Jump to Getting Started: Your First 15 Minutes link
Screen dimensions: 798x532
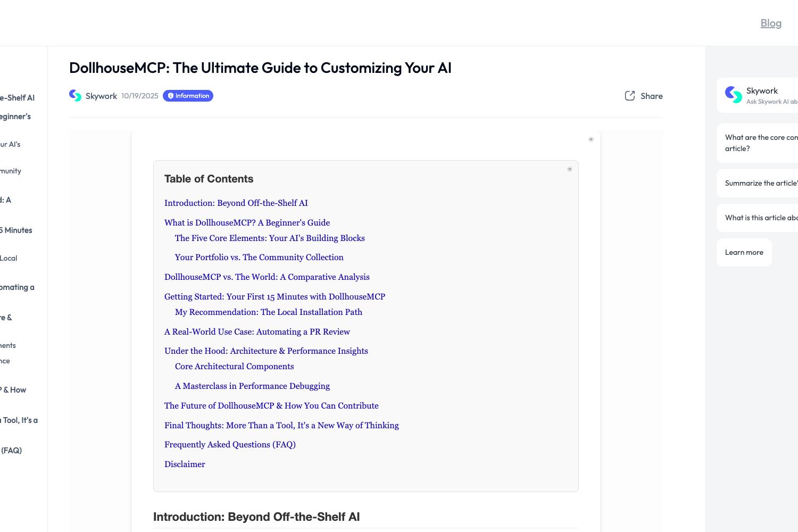275,297
